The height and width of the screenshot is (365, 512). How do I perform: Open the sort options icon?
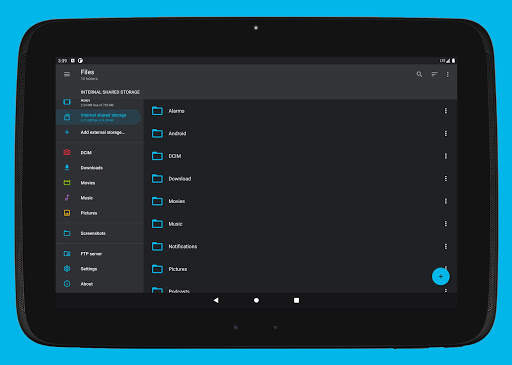point(434,74)
